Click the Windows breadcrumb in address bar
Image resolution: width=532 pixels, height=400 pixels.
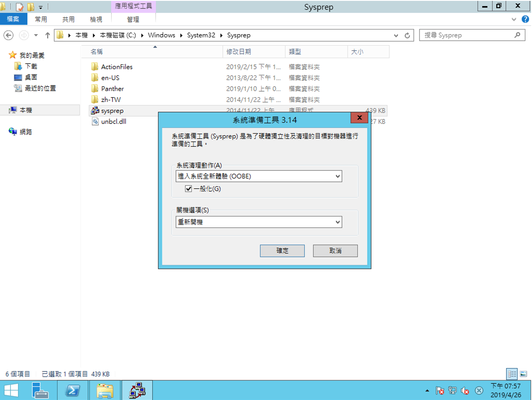162,35
